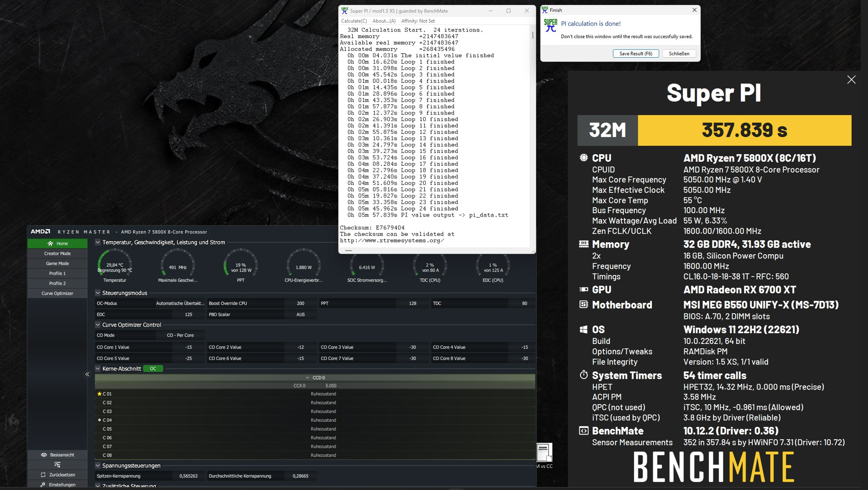Click the Zurücksetzen reset icon

pos(43,475)
